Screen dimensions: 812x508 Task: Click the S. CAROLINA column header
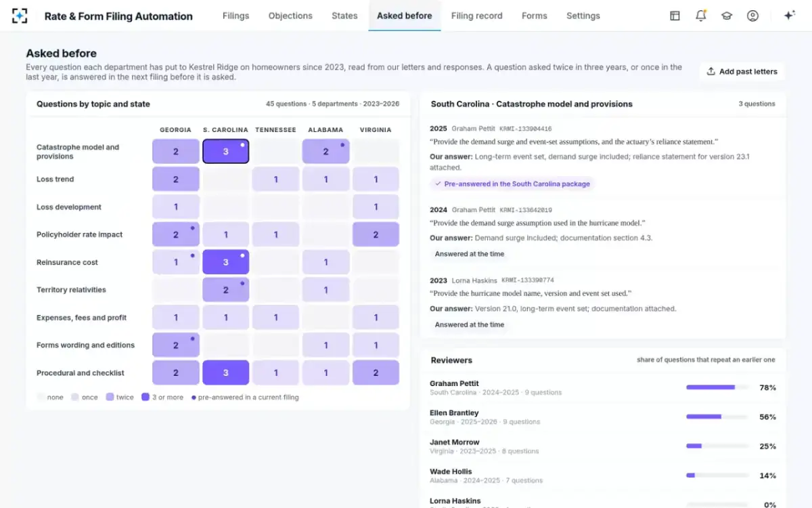[x=226, y=130]
